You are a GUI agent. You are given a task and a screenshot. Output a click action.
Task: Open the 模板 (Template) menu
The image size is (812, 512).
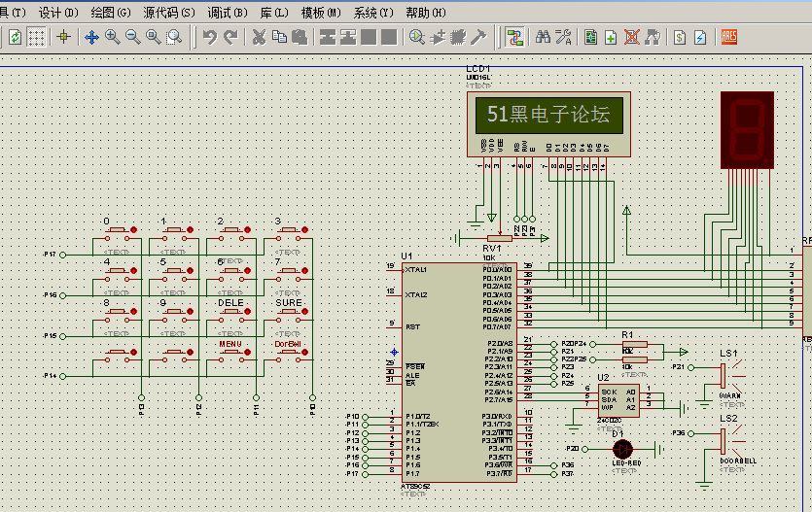click(x=320, y=13)
